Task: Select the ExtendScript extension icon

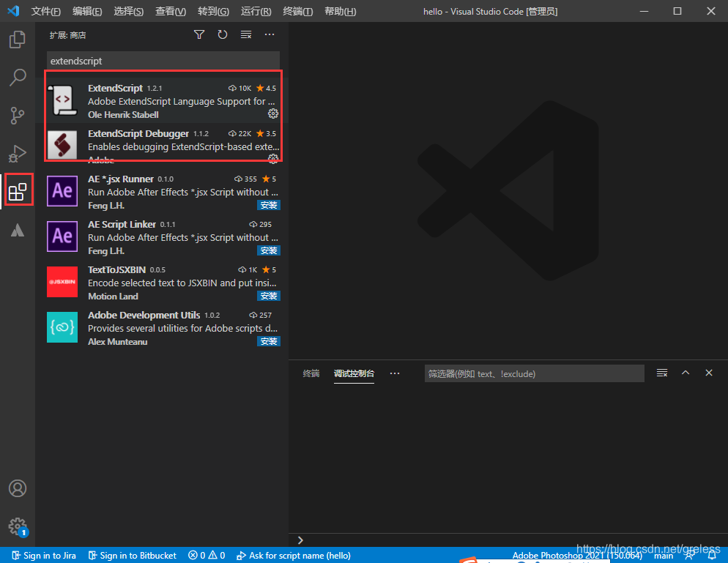Action: [x=62, y=100]
